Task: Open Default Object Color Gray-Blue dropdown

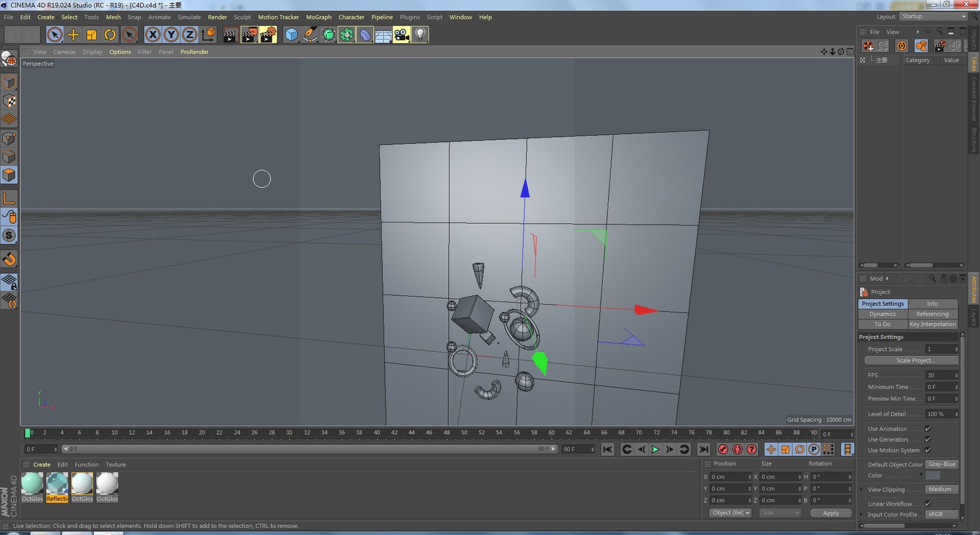Action: tap(942, 465)
